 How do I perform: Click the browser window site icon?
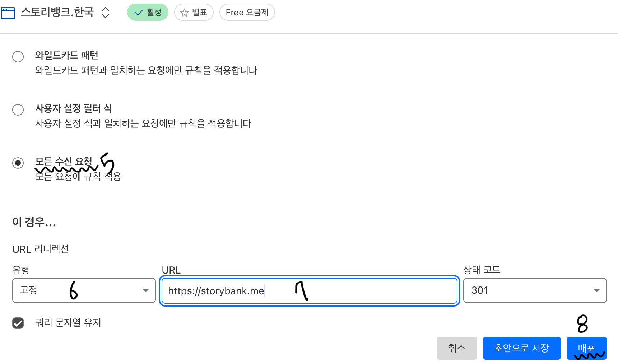pyautogui.click(x=8, y=13)
